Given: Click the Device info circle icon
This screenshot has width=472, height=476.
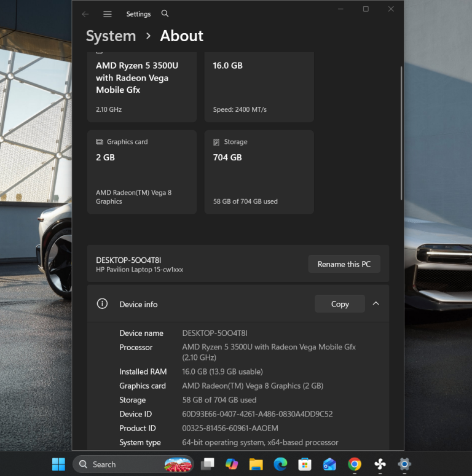Looking at the screenshot, I should (102, 303).
